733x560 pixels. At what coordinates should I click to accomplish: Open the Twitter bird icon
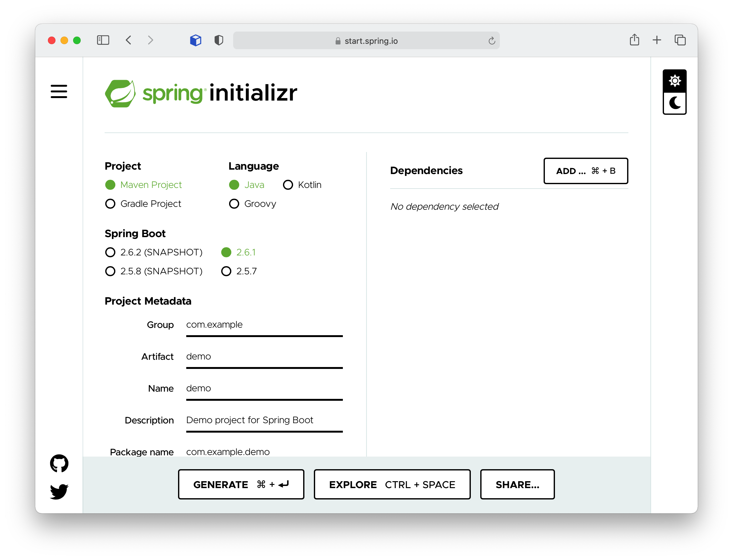coord(59,491)
